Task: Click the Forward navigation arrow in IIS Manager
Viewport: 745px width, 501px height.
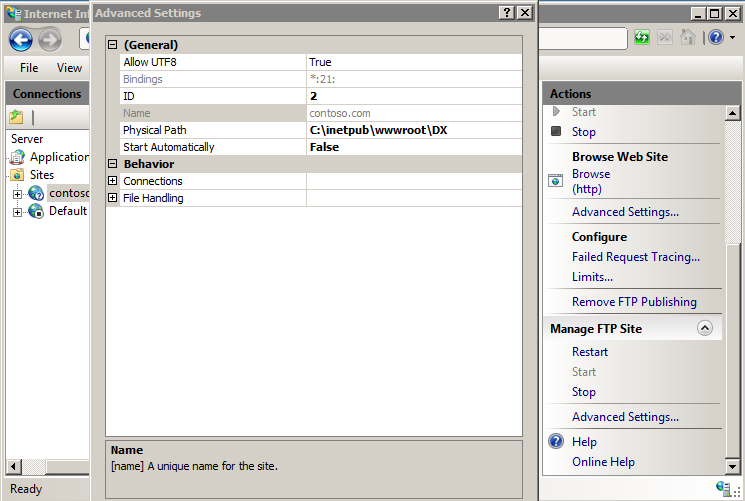Action: tap(50, 39)
